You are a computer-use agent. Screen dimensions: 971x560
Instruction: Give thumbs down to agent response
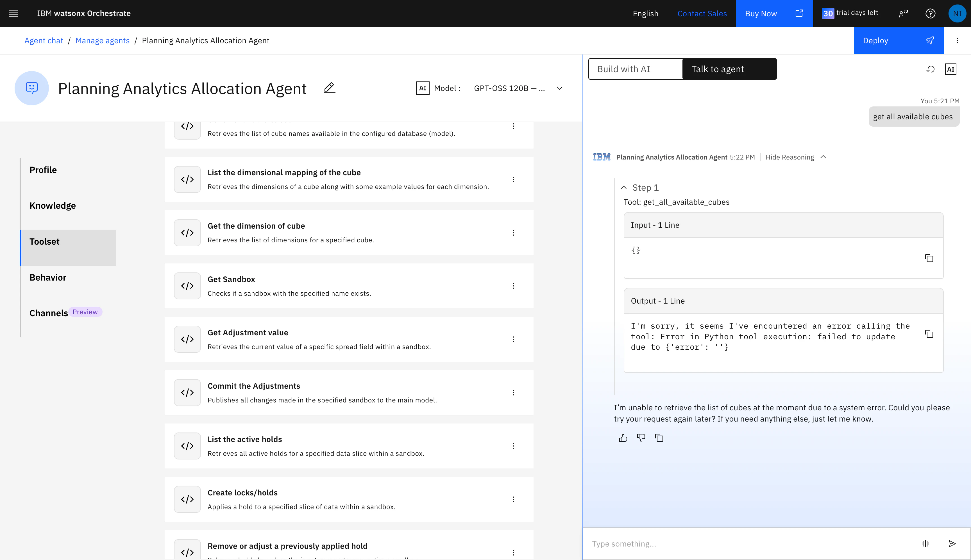pos(641,438)
